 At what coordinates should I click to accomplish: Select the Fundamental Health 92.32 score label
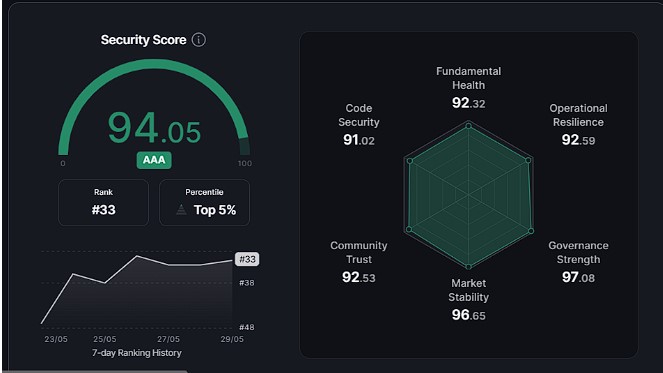point(468,103)
